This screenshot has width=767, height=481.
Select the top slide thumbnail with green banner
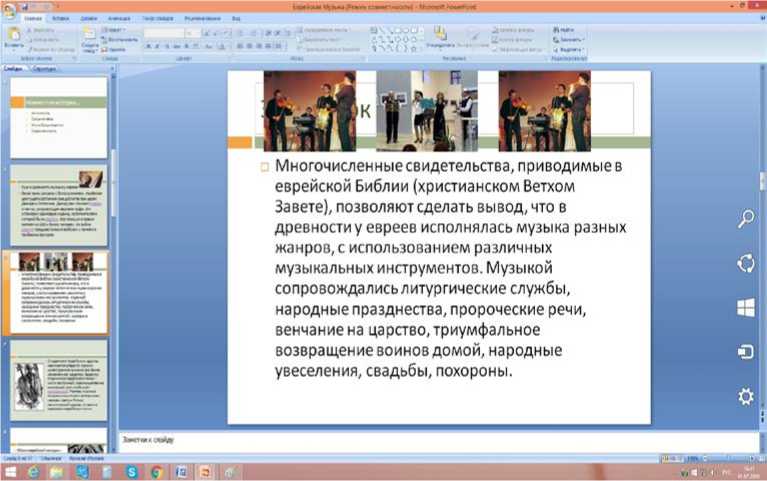click(x=59, y=117)
